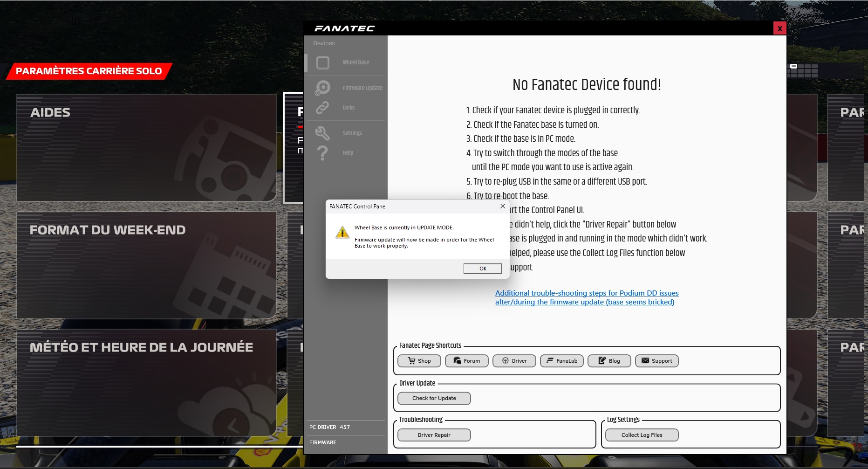Click the Driver shortcut button

pos(514,361)
